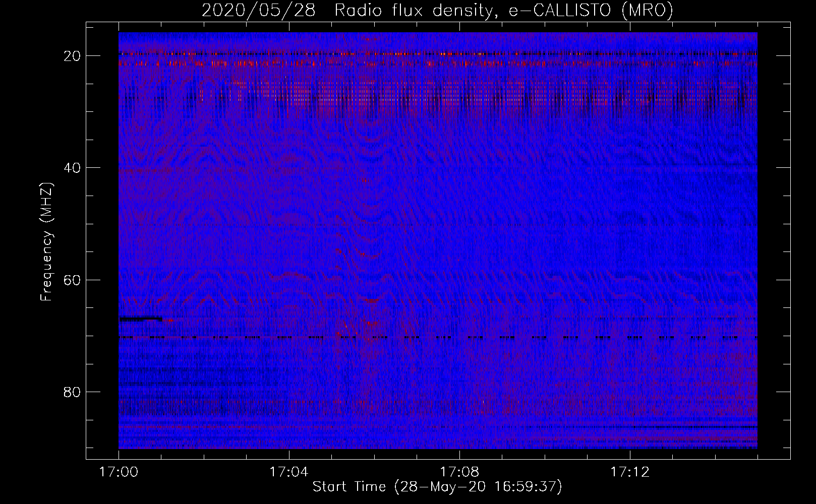816x504 pixels.
Task: Click the 80 MHz frequency tick label
Action: pyautogui.click(x=73, y=392)
